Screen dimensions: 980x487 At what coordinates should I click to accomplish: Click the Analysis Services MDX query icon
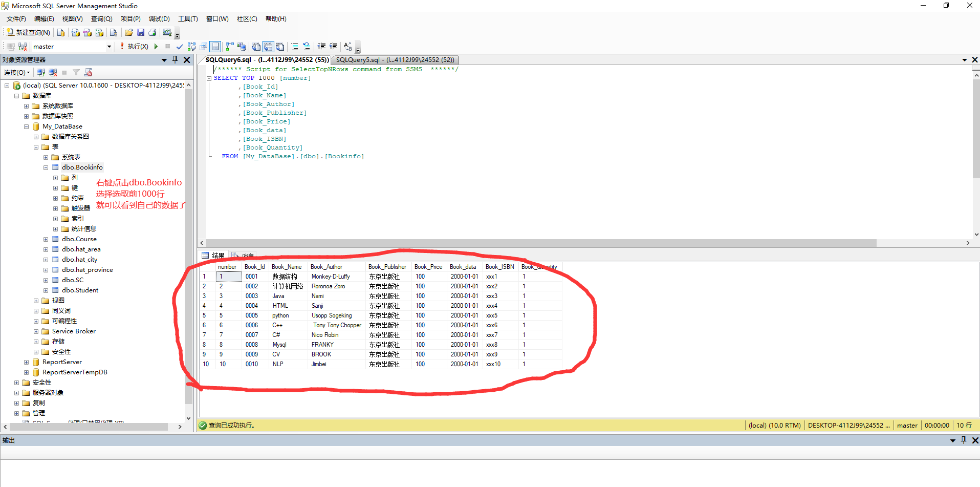[x=75, y=32]
